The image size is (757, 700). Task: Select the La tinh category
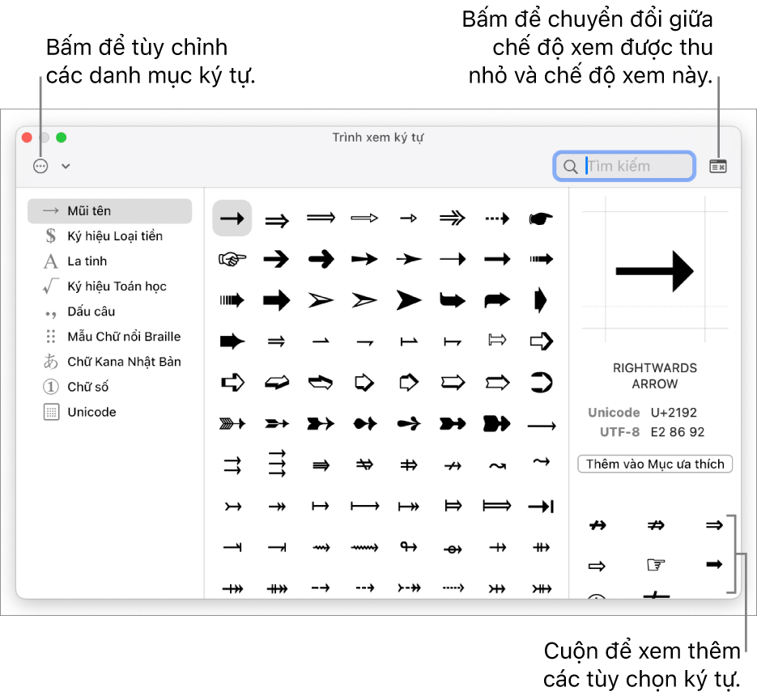[x=109, y=261]
